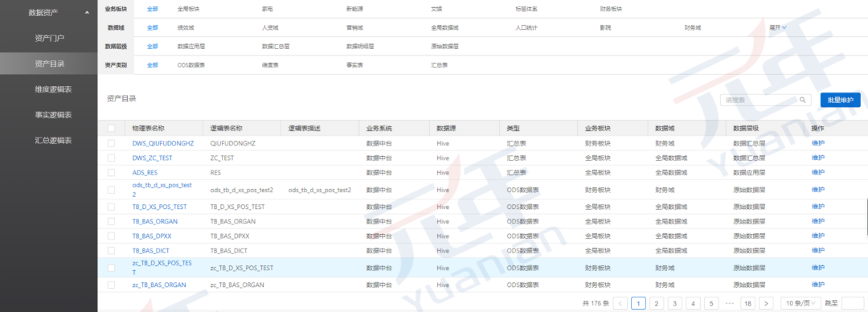
Task: Check the TB_D_XS_POS_TEST row checkbox
Action: [x=112, y=207]
